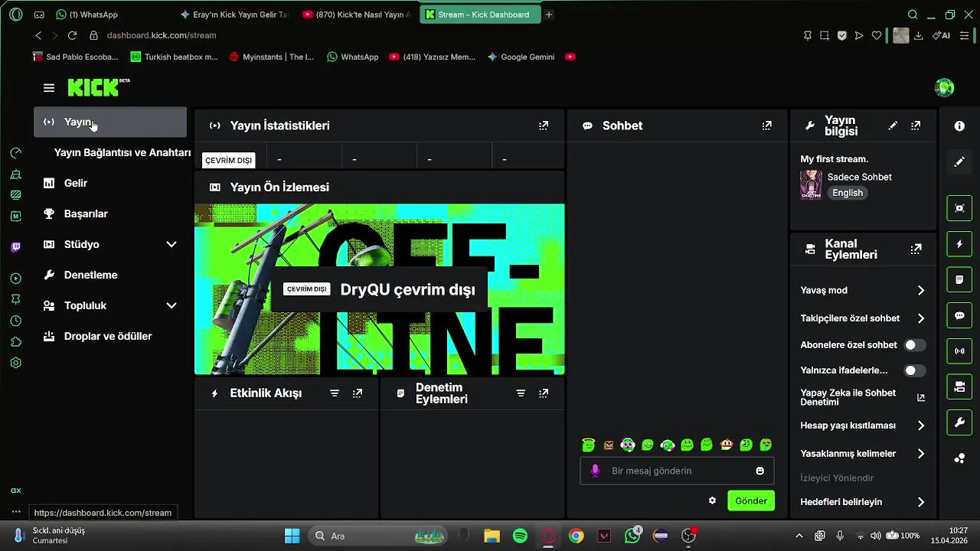Open a new browser tab

pos(549,15)
